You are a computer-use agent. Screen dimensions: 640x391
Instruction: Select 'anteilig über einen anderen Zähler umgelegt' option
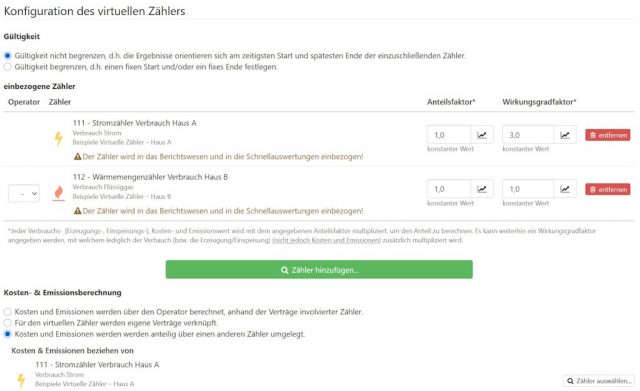[x=7, y=334]
